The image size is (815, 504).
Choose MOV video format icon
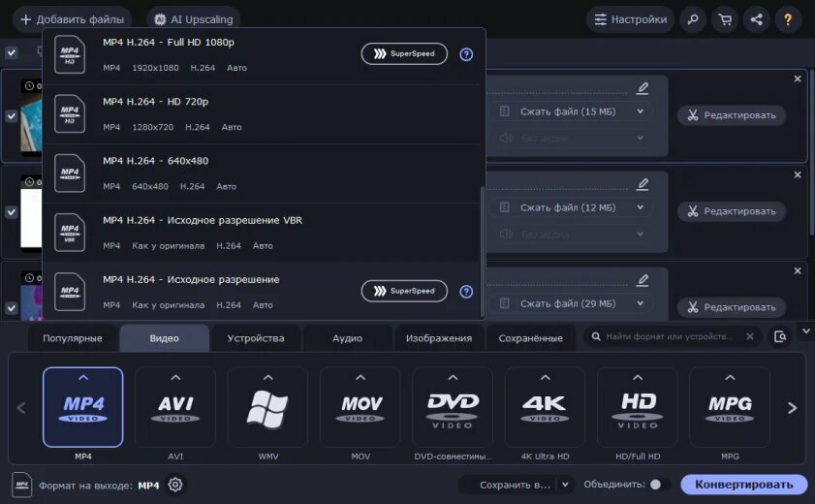[x=360, y=407]
